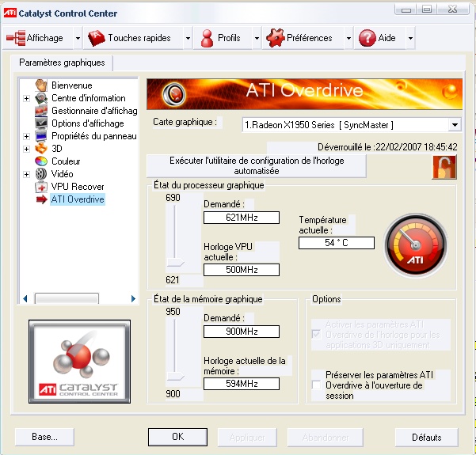Image resolution: width=476 pixels, height=455 pixels.
Task: Click the OK button
Action: 177,437
